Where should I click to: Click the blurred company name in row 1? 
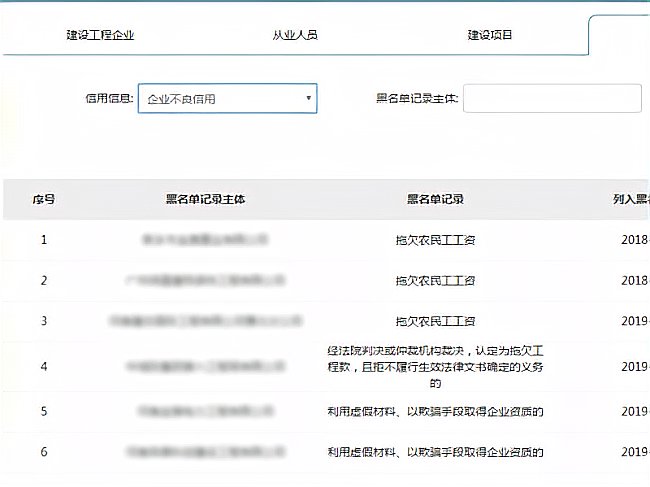tap(205, 240)
